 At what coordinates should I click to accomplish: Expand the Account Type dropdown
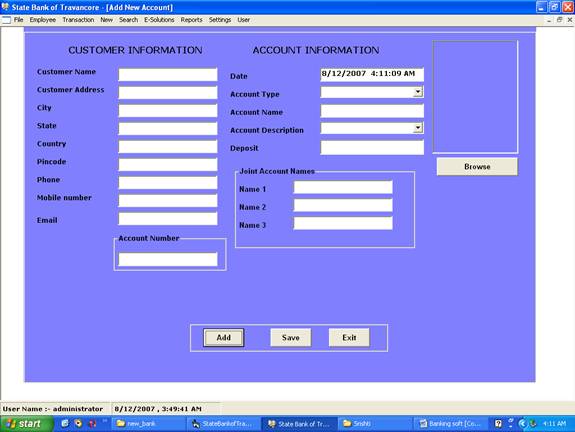[x=418, y=92]
